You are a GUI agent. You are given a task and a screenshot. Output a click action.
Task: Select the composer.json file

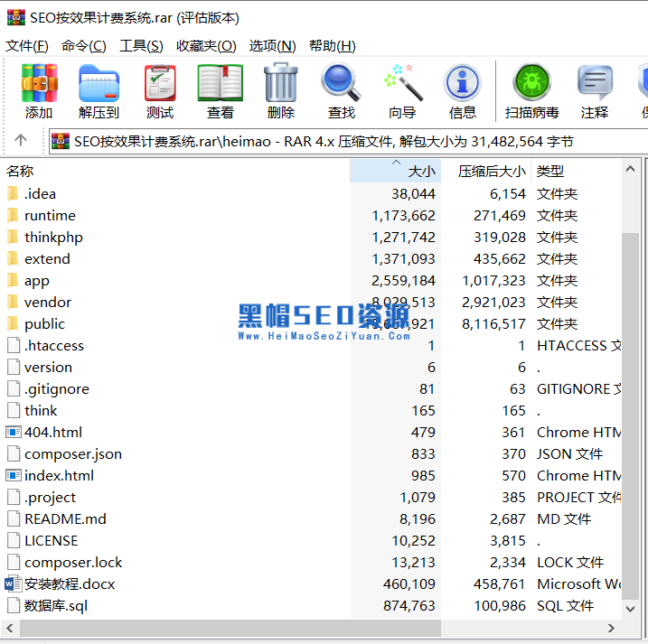(x=72, y=453)
